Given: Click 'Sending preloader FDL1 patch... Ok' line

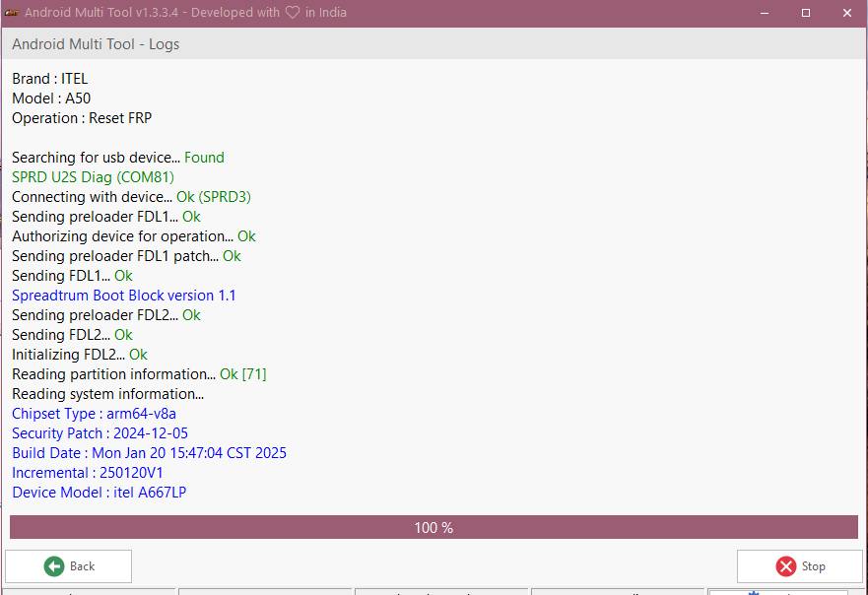Looking at the screenshot, I should [126, 256].
